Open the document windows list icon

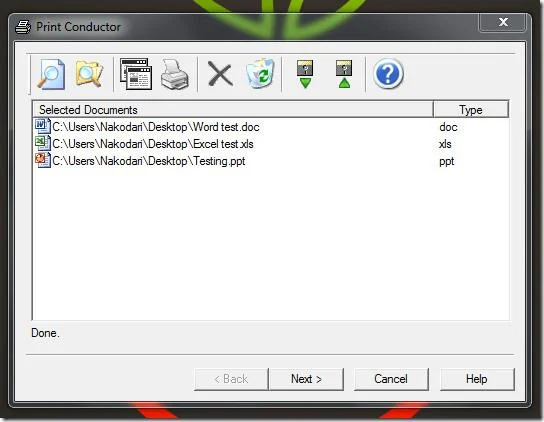[136, 74]
